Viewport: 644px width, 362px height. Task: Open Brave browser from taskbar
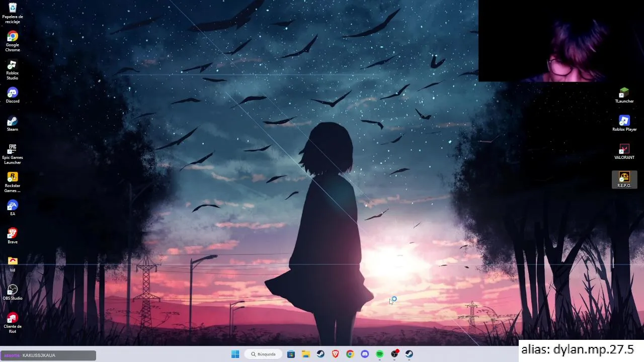[335, 354]
